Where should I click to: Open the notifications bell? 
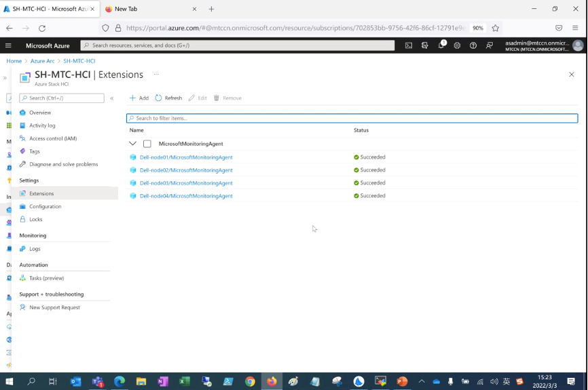(441, 45)
